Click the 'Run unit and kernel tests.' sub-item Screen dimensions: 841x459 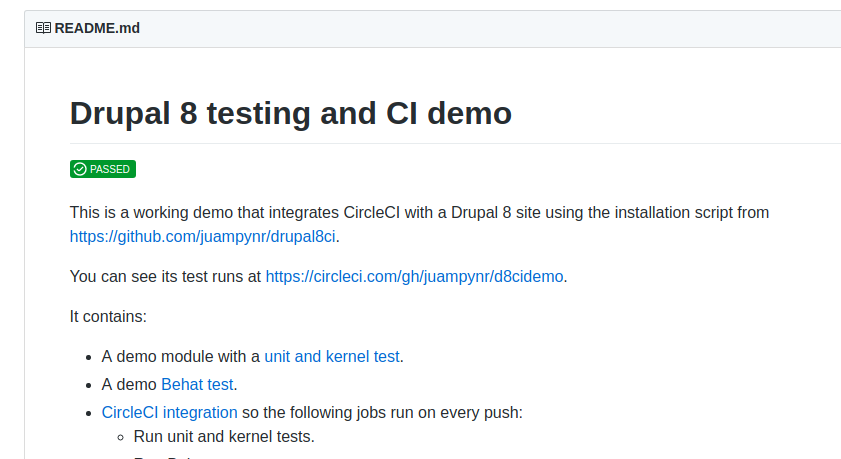[x=224, y=436]
